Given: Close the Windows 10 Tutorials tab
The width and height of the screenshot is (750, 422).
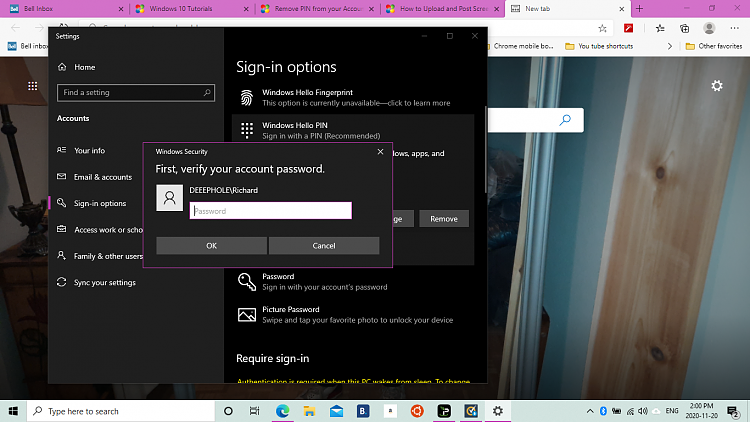Looking at the screenshot, I should click(246, 9).
